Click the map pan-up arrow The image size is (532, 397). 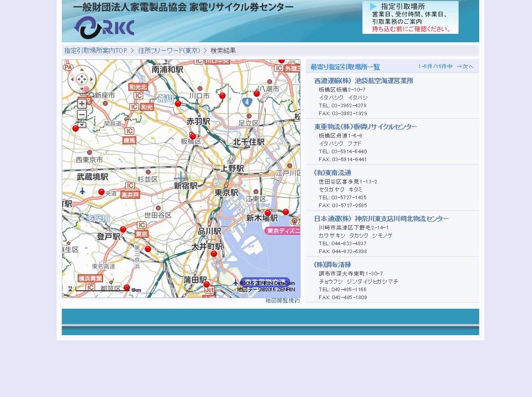pos(82,70)
